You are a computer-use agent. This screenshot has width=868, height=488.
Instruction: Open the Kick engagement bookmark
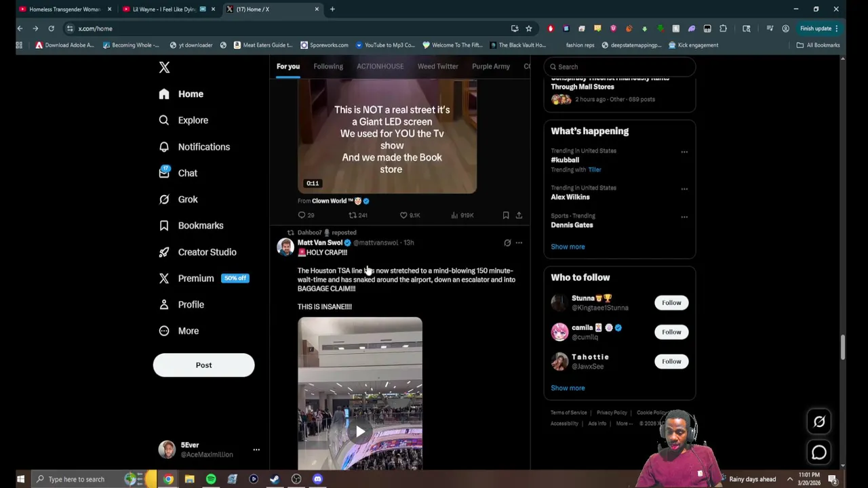[x=693, y=45]
